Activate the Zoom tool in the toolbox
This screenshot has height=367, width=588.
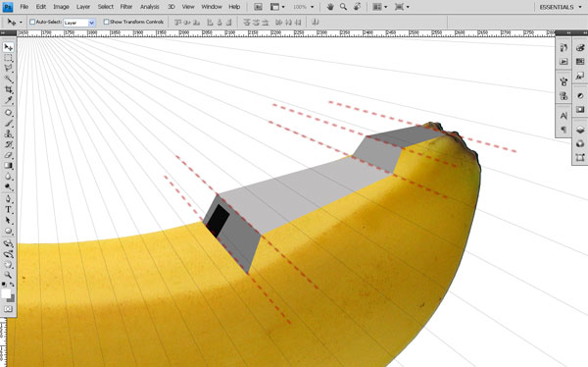8,275
